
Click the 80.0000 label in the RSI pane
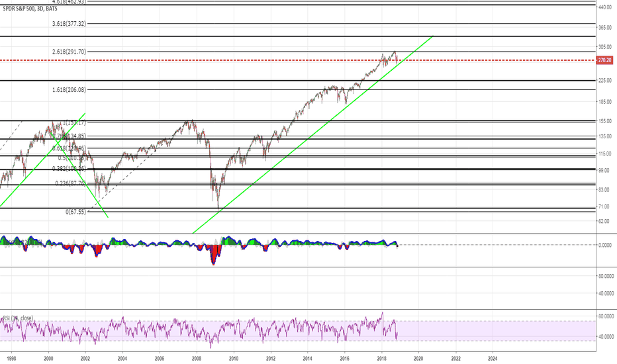point(606,316)
